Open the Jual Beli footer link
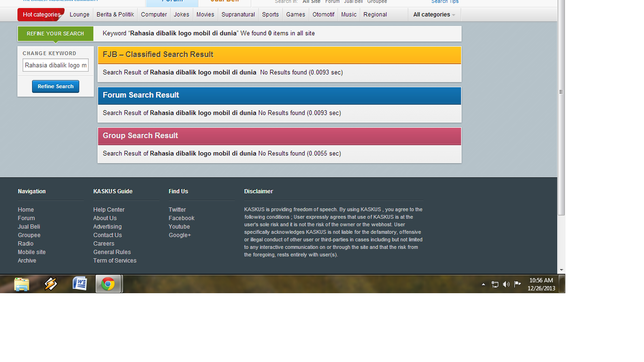This screenshot has width=644, height=362. (x=29, y=227)
